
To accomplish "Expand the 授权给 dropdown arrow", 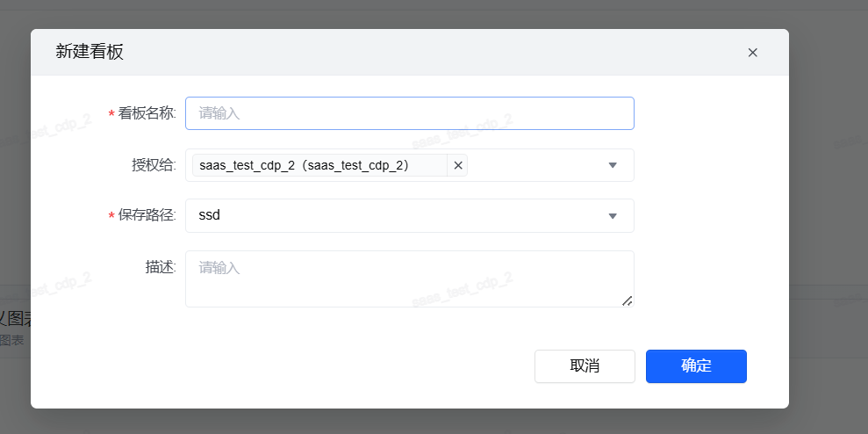I will pyautogui.click(x=613, y=165).
